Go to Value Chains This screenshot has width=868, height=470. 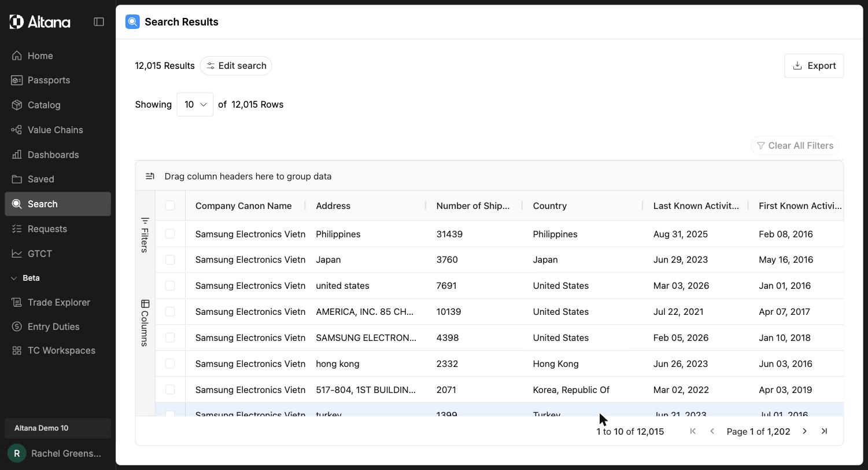58,130
